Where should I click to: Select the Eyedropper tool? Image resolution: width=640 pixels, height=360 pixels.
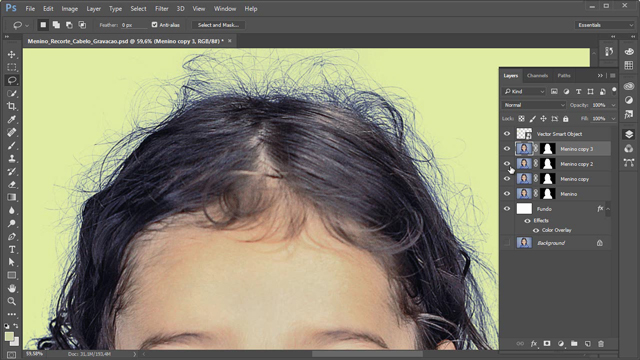point(11,120)
